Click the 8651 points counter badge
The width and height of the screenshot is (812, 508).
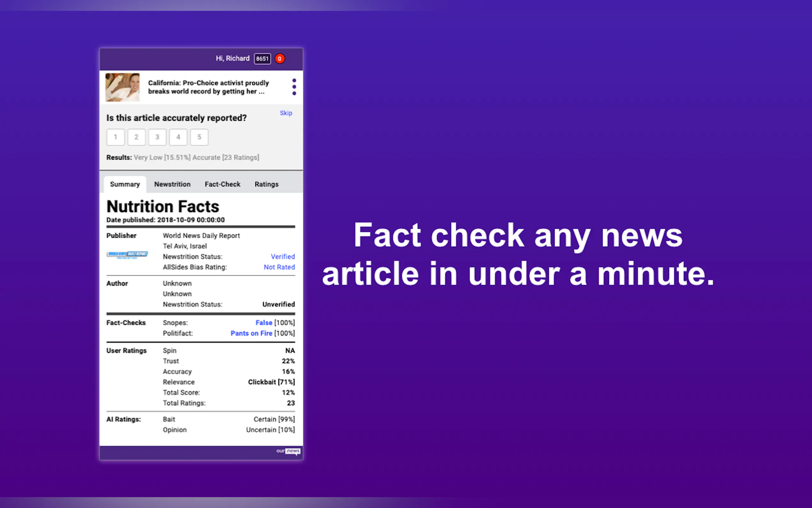click(262, 59)
